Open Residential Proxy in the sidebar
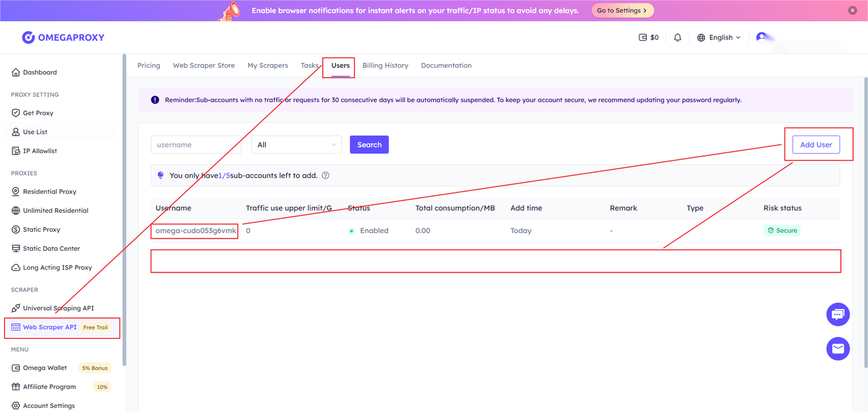868x412 pixels. pyautogui.click(x=50, y=192)
